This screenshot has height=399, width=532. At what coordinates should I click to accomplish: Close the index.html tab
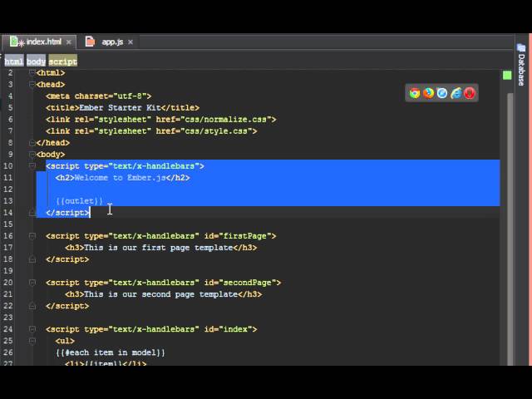(68, 42)
